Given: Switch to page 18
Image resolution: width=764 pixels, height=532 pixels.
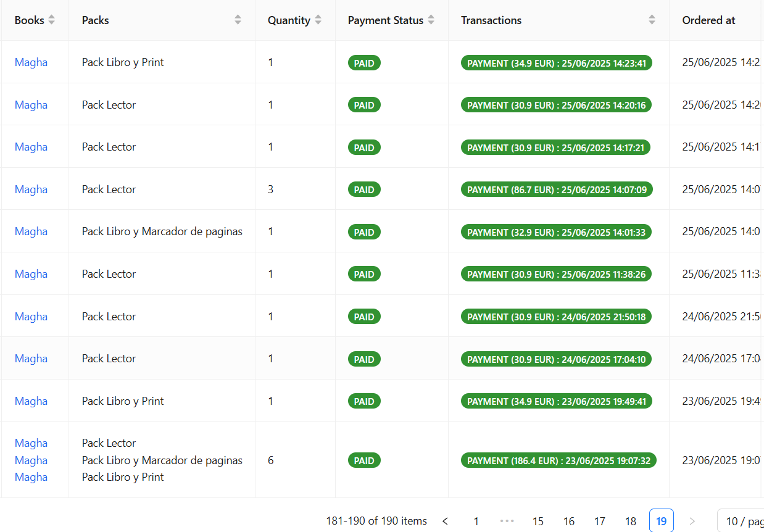Looking at the screenshot, I should pyautogui.click(x=630, y=521).
